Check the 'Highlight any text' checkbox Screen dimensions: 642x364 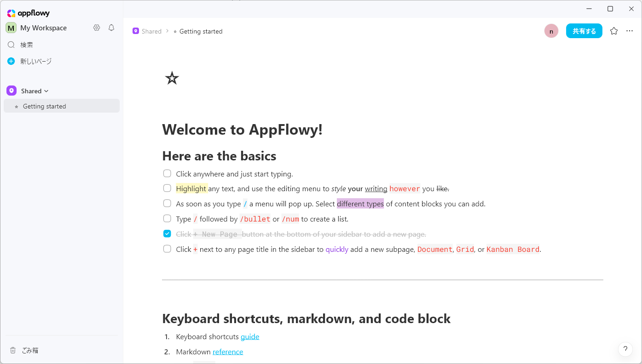point(167,188)
